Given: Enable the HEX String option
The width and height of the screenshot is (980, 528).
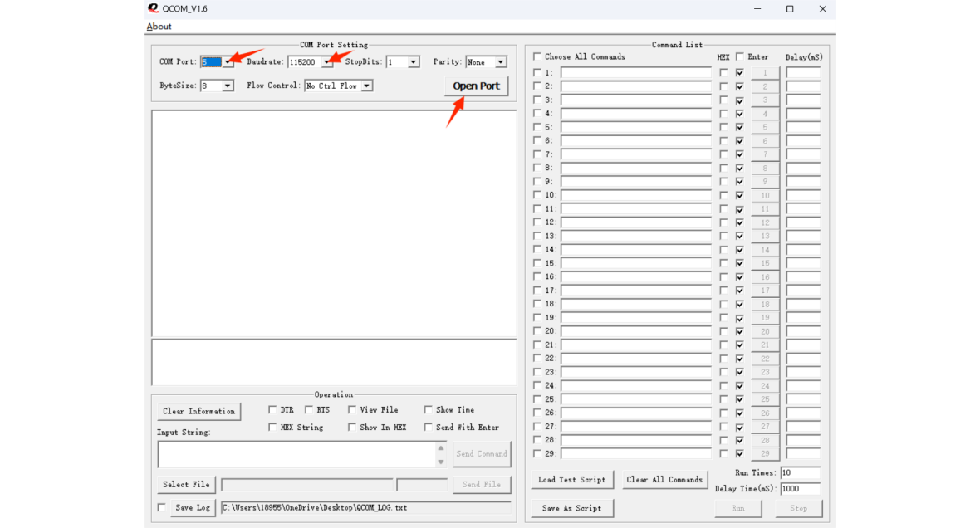Looking at the screenshot, I should [x=272, y=428].
